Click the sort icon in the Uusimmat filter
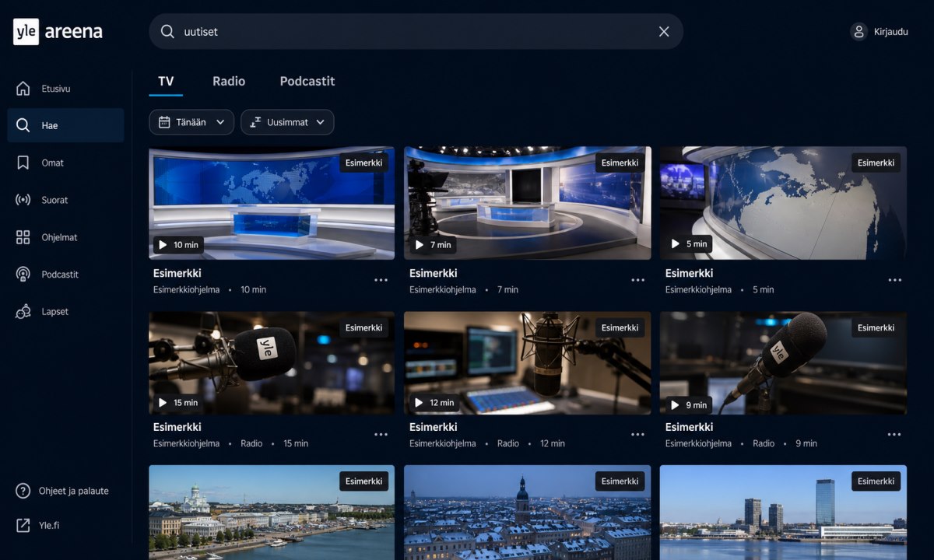The image size is (934, 560). pos(255,122)
